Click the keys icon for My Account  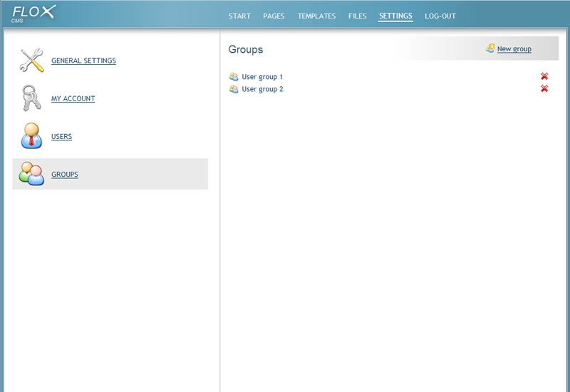pos(31,98)
